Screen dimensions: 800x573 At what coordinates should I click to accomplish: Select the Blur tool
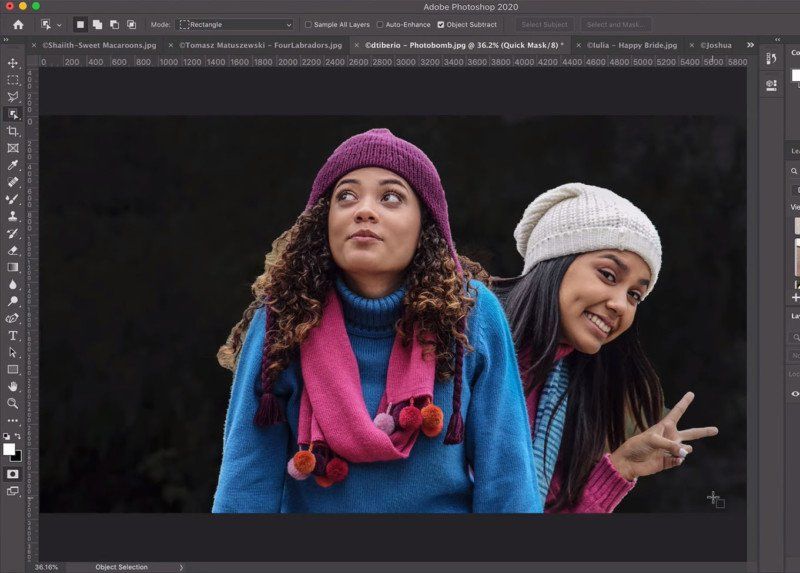coord(13,284)
